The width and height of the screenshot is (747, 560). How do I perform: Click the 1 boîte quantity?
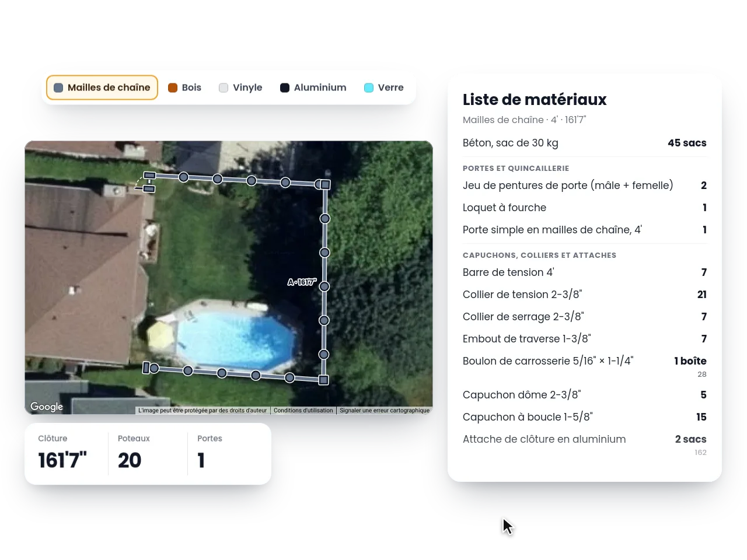click(690, 361)
